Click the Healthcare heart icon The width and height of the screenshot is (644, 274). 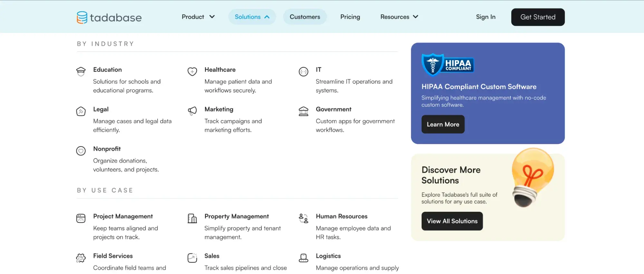(192, 71)
